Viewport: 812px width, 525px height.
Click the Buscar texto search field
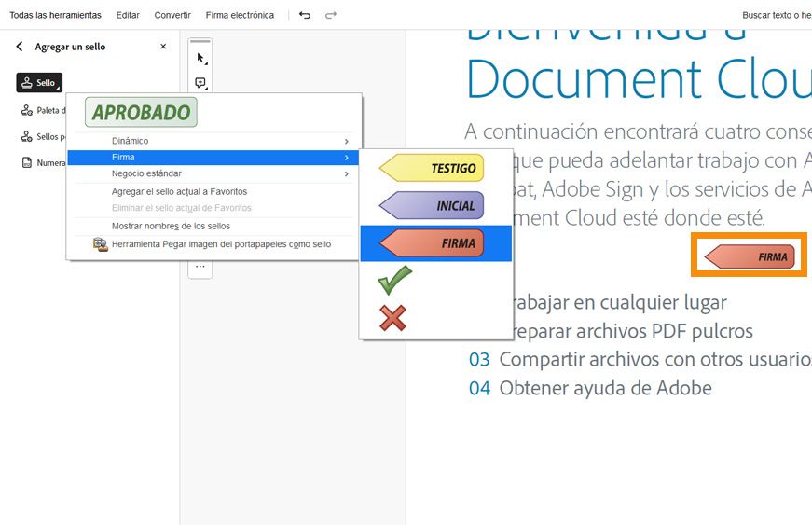click(x=777, y=15)
